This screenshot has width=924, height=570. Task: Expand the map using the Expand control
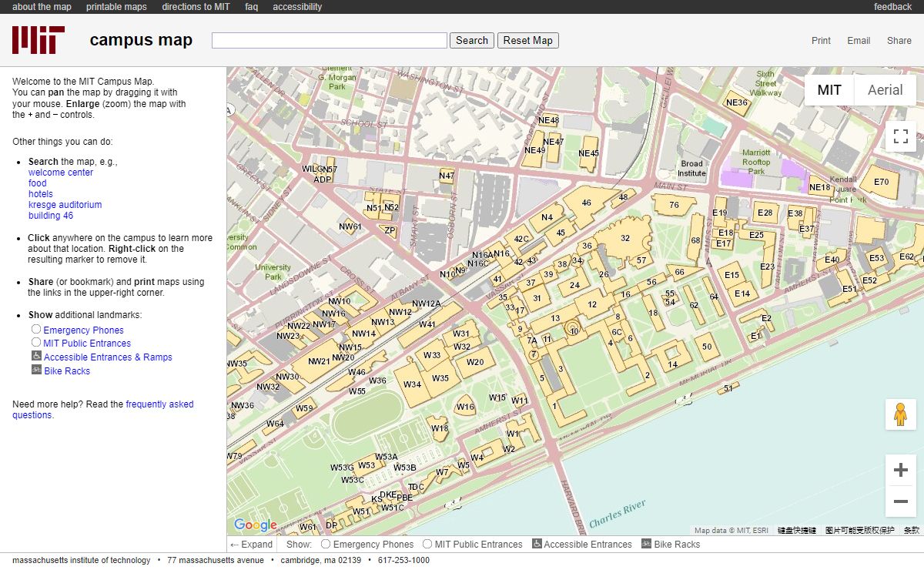tap(252, 544)
